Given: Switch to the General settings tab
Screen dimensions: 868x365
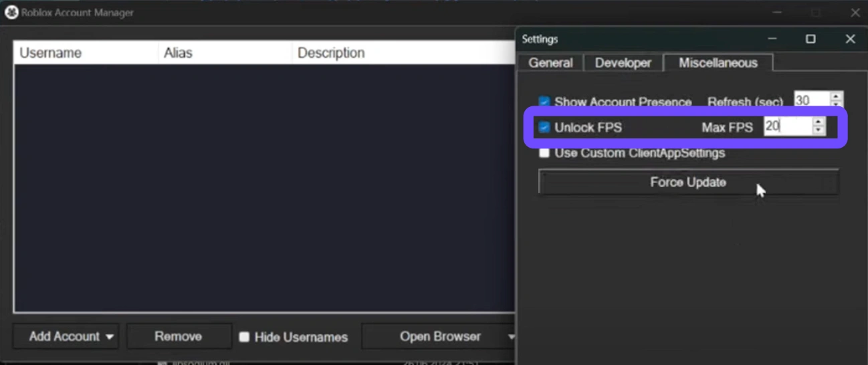Looking at the screenshot, I should 550,63.
